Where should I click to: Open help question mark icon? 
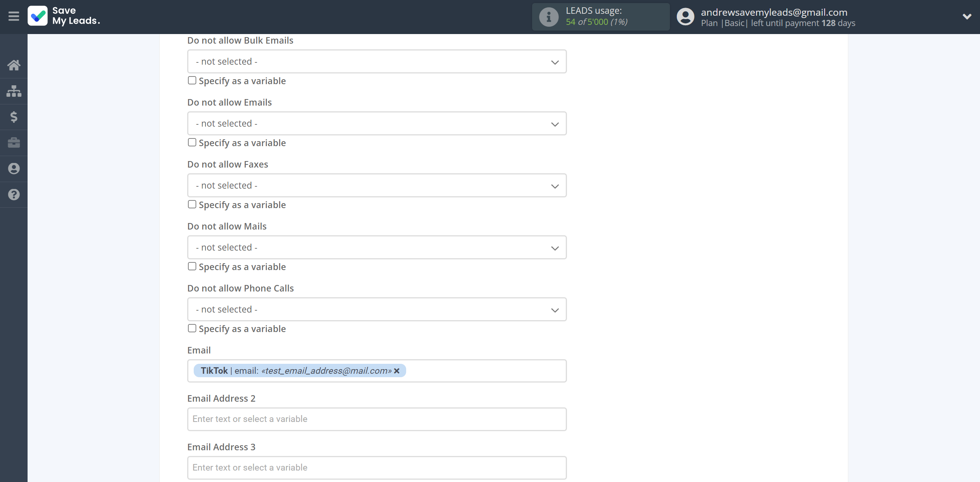click(14, 195)
